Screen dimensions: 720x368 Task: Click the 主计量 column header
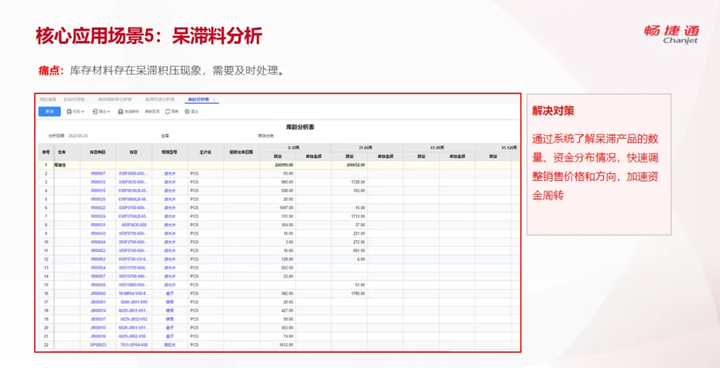click(205, 152)
